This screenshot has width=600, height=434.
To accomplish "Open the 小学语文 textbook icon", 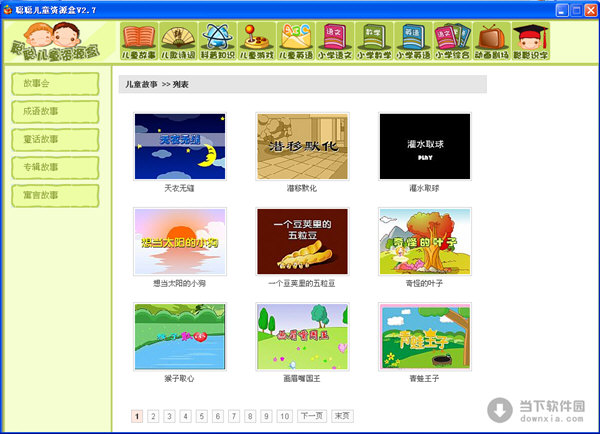I will pyautogui.click(x=335, y=41).
